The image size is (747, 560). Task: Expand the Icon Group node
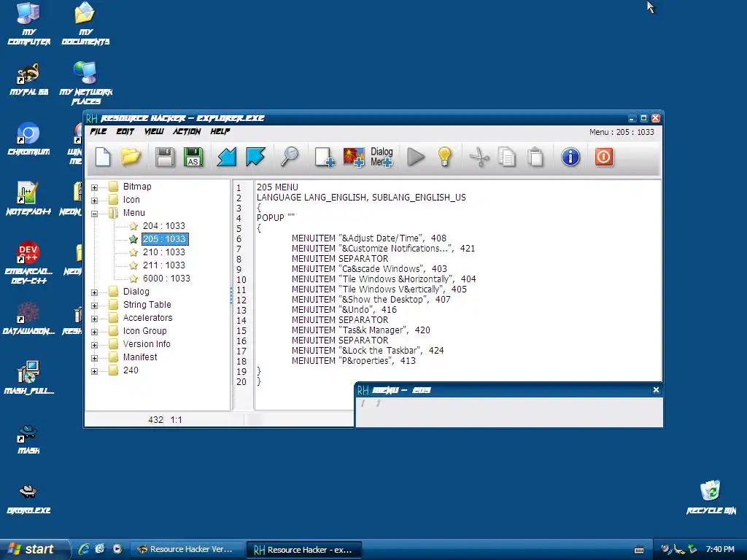coord(94,332)
